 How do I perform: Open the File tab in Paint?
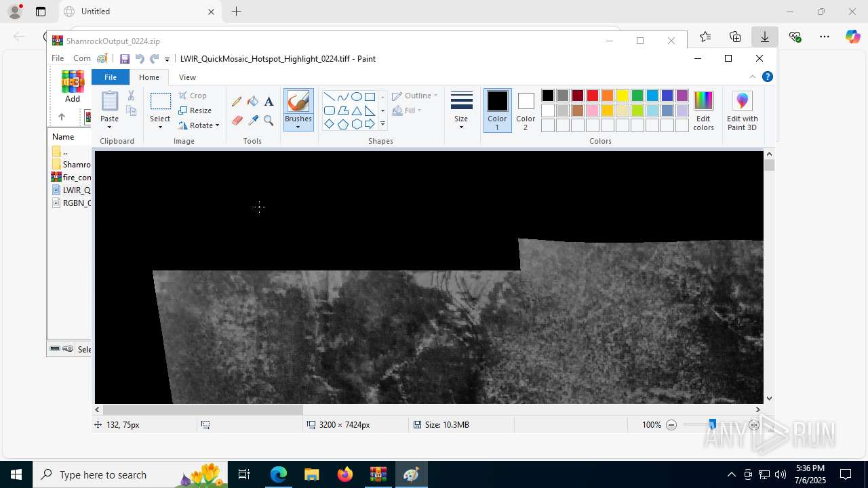(110, 77)
